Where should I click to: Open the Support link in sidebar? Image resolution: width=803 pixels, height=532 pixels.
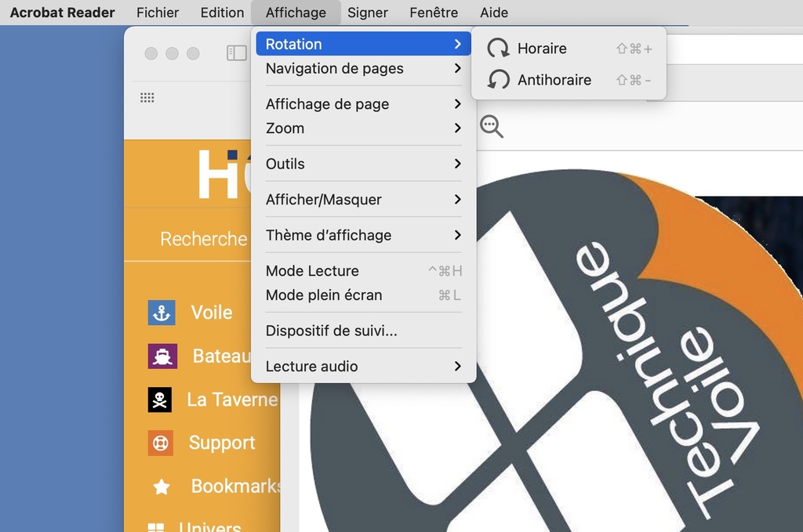click(x=222, y=443)
